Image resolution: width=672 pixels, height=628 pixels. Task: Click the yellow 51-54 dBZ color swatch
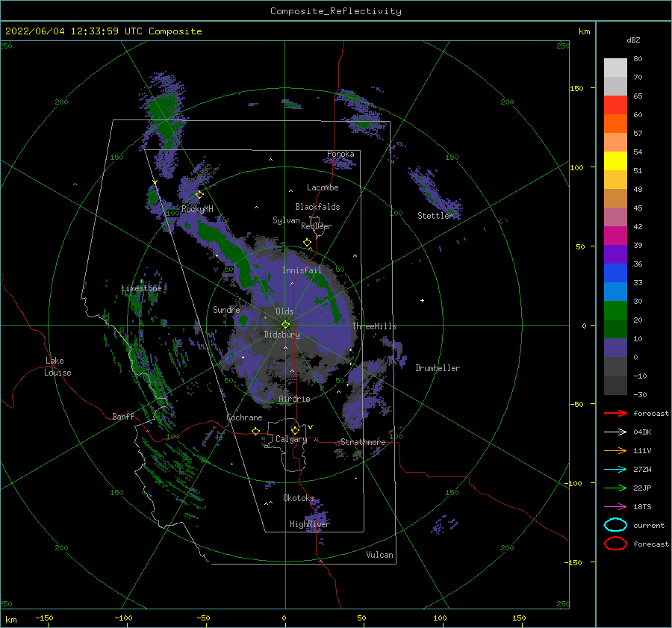tap(615, 161)
